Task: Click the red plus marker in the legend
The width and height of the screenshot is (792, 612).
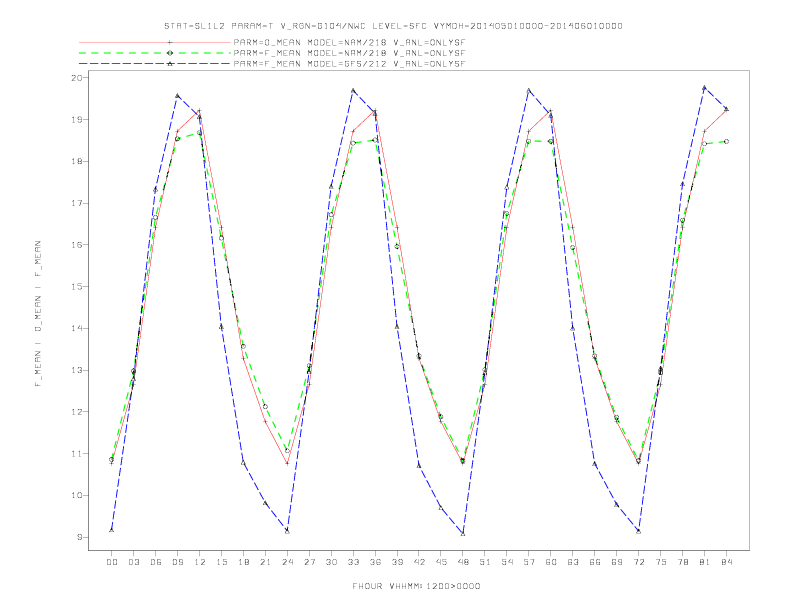Action: (170, 42)
